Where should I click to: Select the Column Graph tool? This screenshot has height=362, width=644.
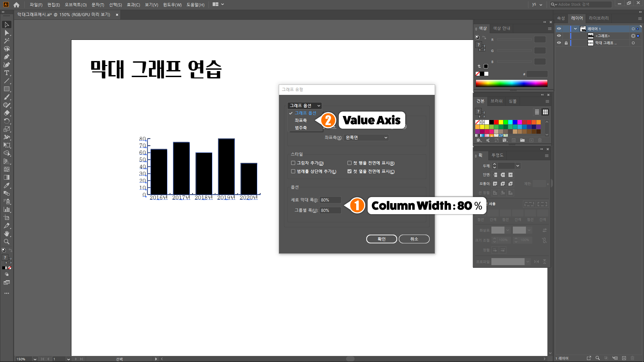pyautogui.click(x=6, y=209)
